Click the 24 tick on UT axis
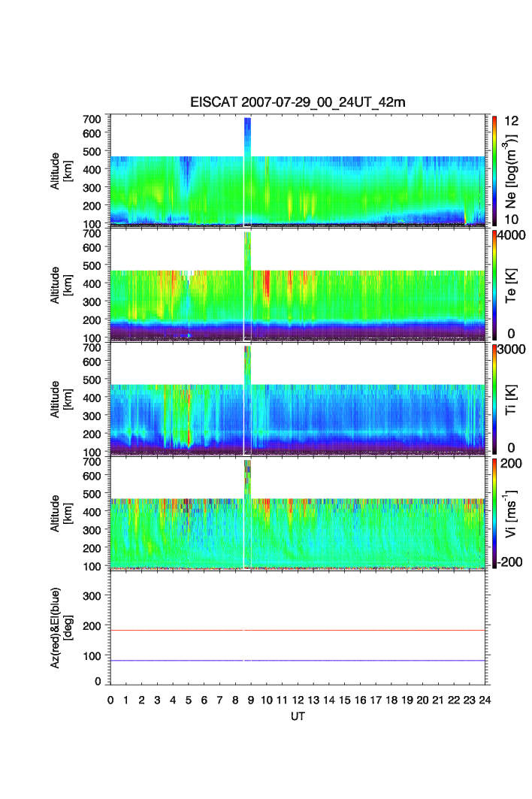The height and width of the screenshot is (799, 532). (x=485, y=700)
